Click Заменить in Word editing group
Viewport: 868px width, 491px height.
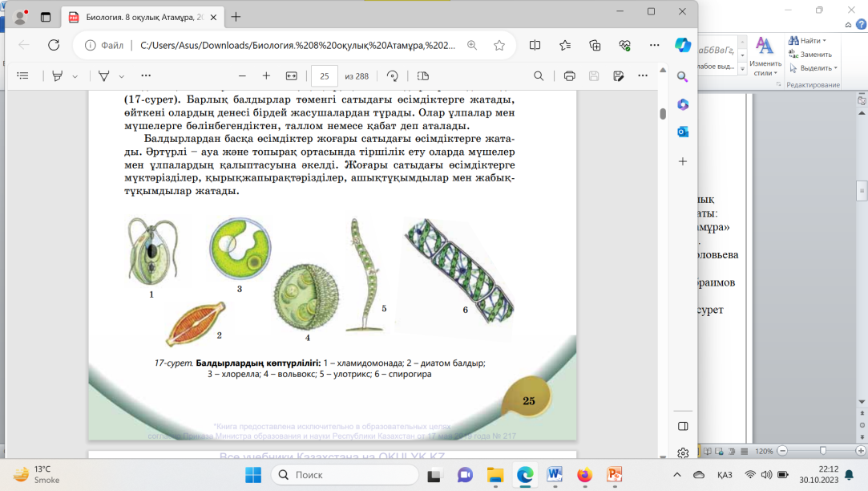(x=811, y=55)
